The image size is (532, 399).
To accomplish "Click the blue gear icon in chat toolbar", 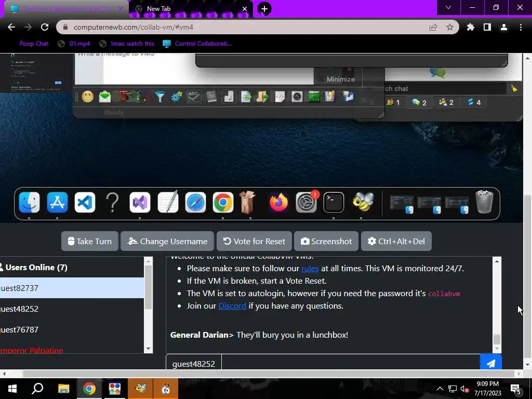I will pyautogui.click(x=177, y=97).
